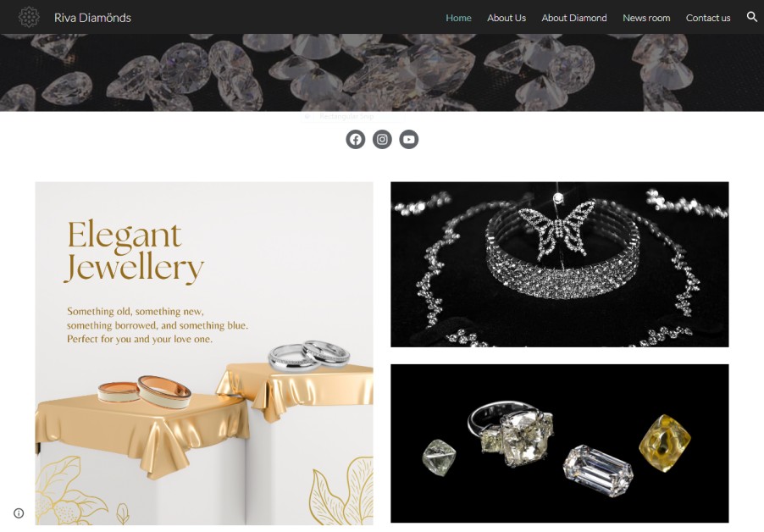Click the Riva Diamonds site title
This screenshot has width=764, height=532.
[x=92, y=18]
